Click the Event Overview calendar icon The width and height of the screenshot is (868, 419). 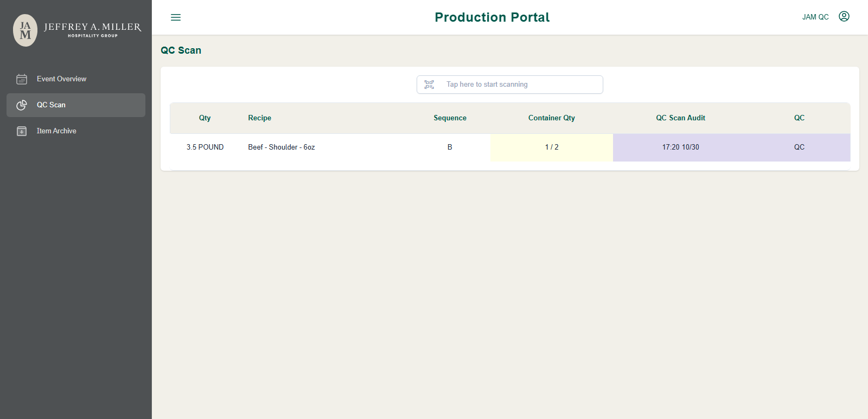click(22, 79)
